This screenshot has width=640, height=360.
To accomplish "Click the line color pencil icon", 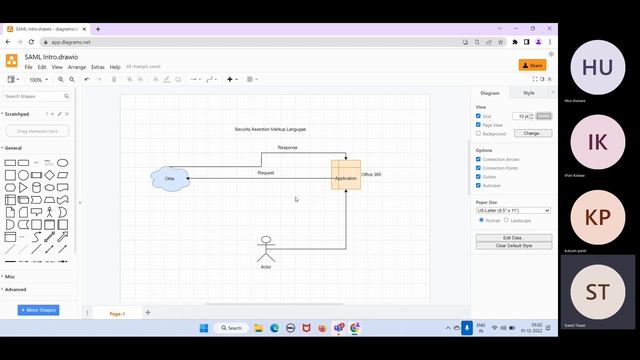I will point(167,80).
